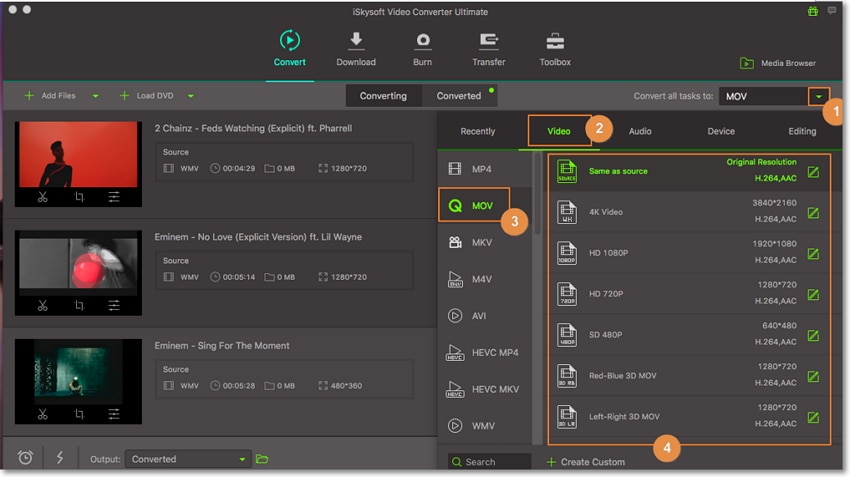Choose the M4V format
Screen dimensions: 850x477
pyautogui.click(x=485, y=279)
